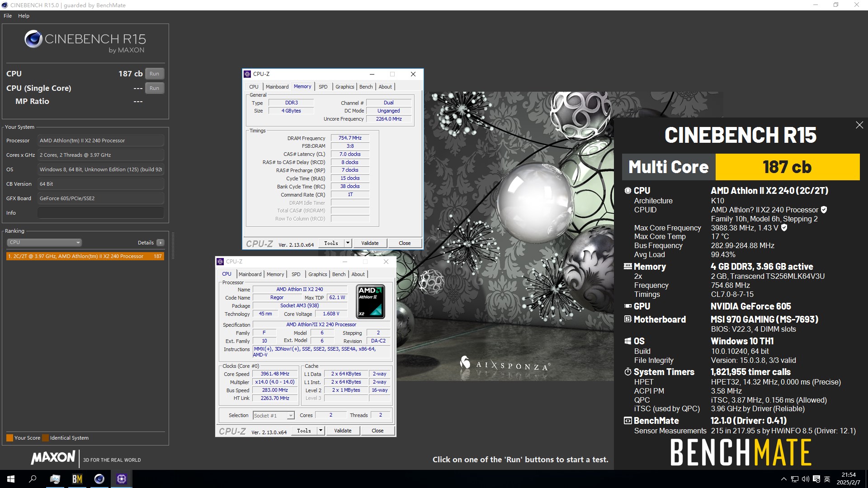Click Validate in lower CPU-Z window
This screenshot has width=868, height=488.
pyautogui.click(x=343, y=431)
